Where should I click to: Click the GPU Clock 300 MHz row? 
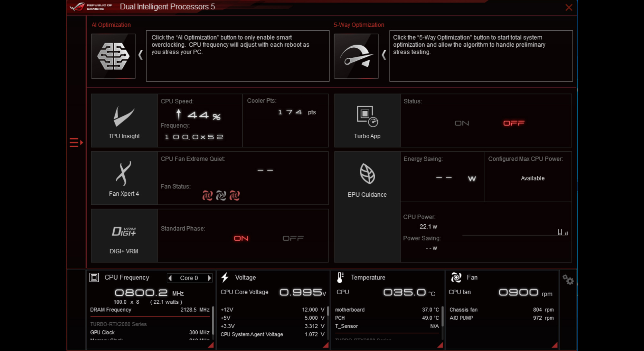click(x=150, y=332)
